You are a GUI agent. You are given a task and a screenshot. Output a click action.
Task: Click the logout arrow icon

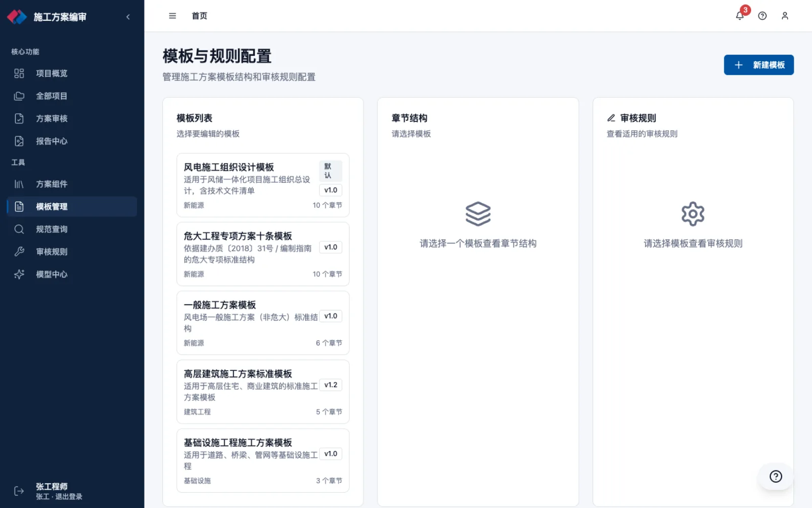(19, 491)
